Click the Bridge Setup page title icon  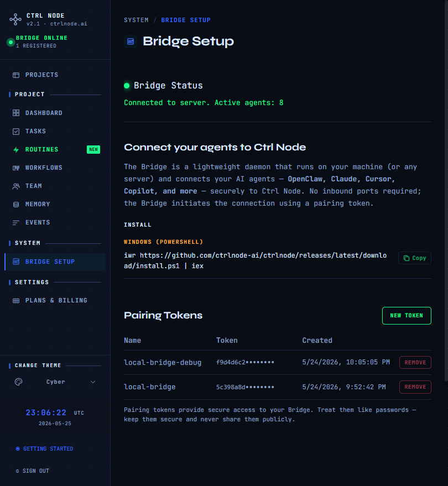(x=131, y=41)
